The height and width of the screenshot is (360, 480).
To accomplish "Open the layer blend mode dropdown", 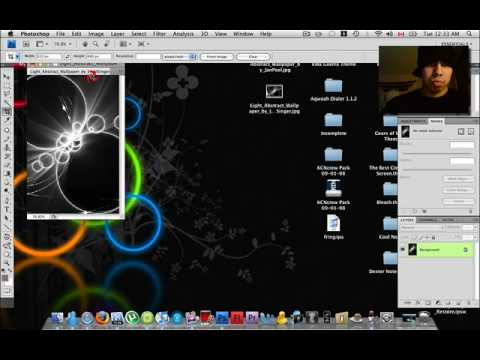I will [x=421, y=228].
